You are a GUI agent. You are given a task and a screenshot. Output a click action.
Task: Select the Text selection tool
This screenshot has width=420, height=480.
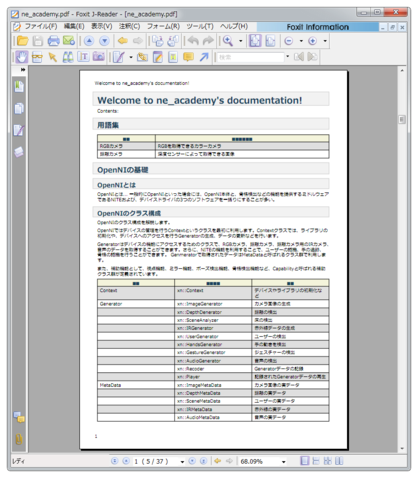point(83,57)
